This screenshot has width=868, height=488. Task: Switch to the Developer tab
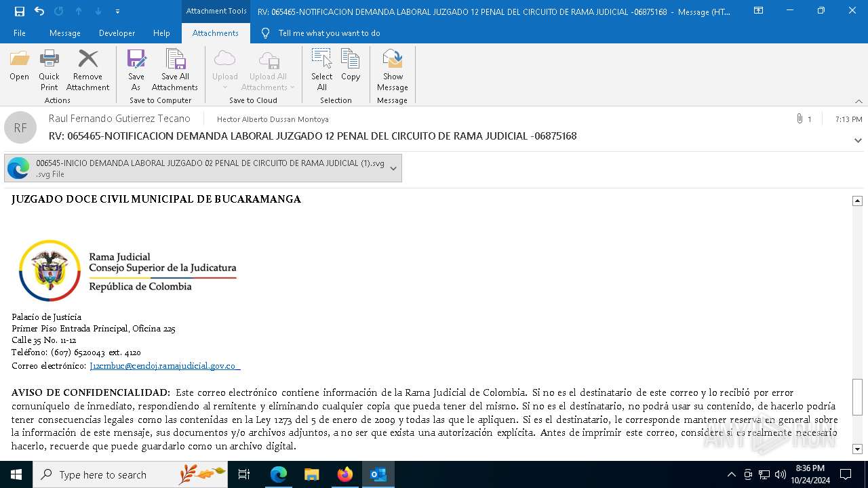click(x=117, y=33)
